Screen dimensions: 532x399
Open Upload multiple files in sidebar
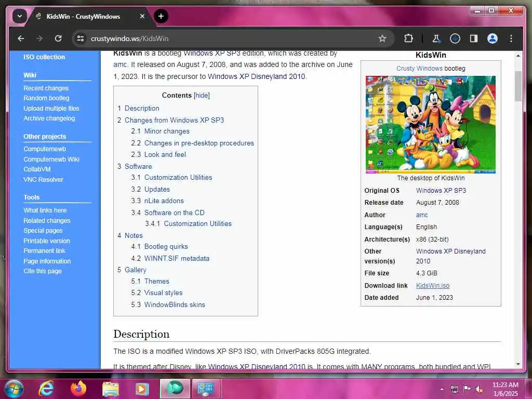tap(51, 109)
